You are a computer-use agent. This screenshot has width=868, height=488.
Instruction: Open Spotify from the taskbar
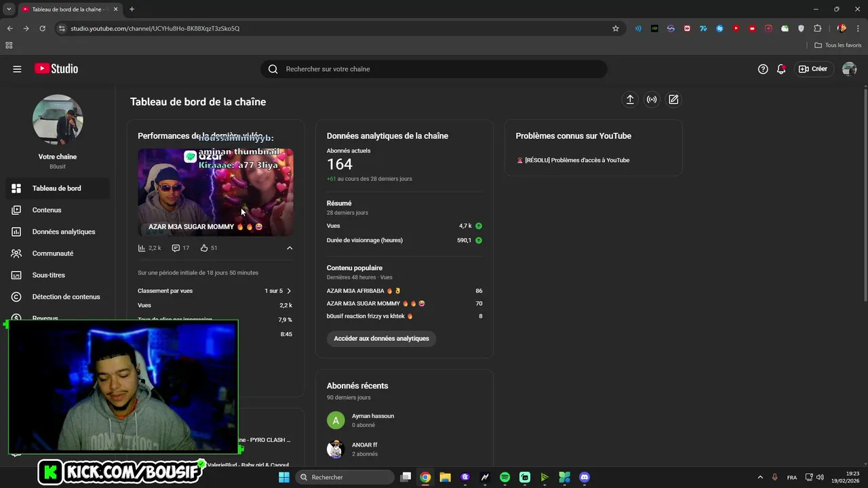(505, 477)
